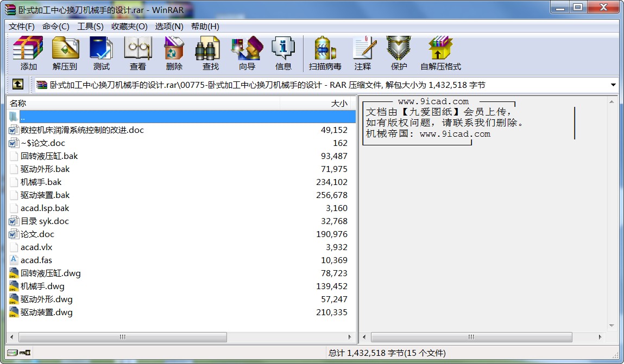Open the 查找 (Find) binoculars tool
Screen dimensions: 624x364
point(211,53)
